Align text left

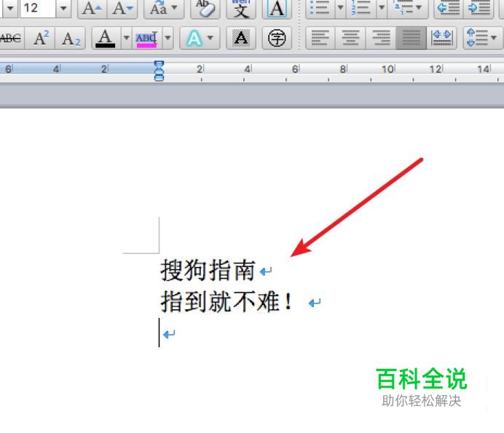320,38
